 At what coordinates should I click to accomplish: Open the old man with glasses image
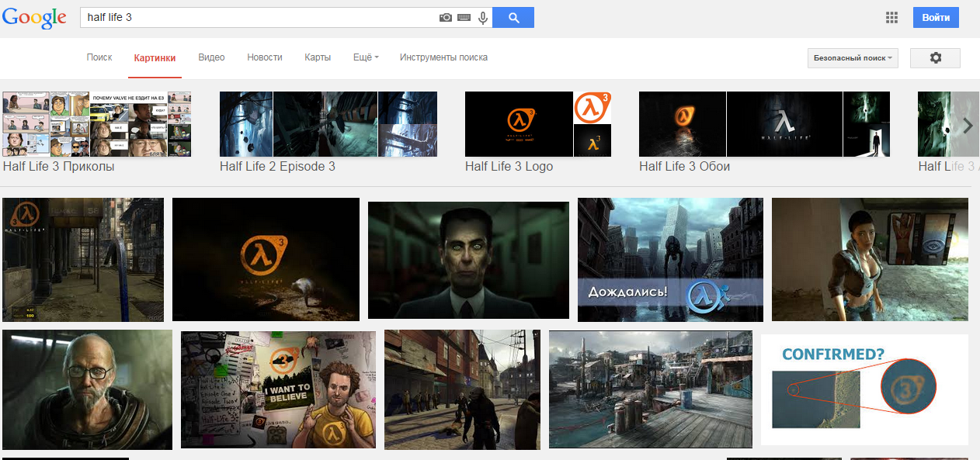click(x=87, y=389)
